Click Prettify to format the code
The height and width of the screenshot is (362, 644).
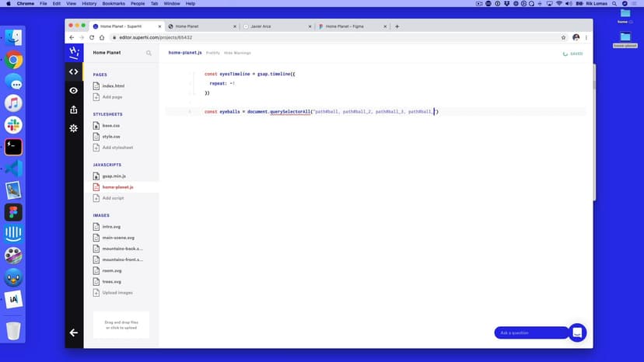pos(212,53)
